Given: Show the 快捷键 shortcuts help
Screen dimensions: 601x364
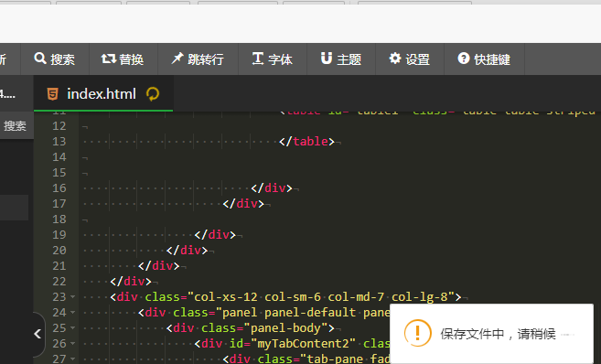Looking at the screenshot, I should pyautogui.click(x=484, y=59).
